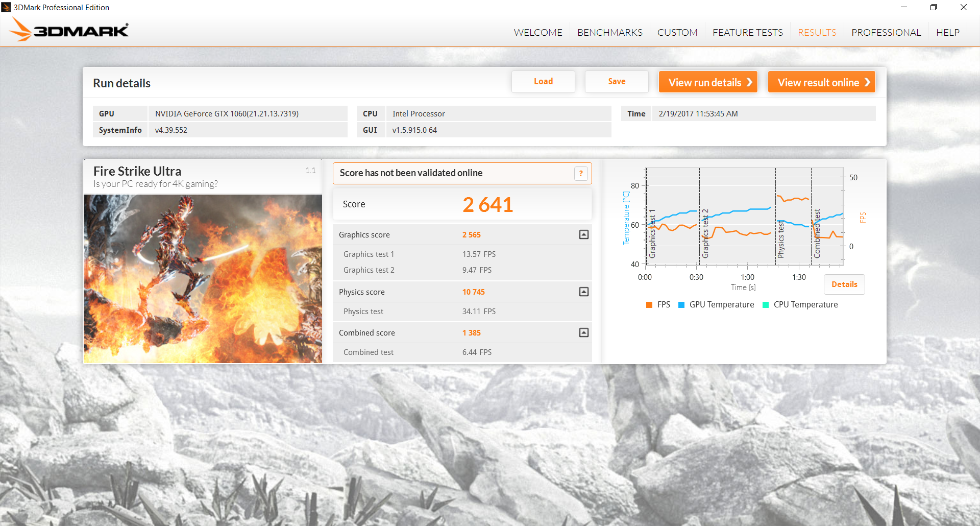
Task: Click the Load button
Action: (x=543, y=82)
